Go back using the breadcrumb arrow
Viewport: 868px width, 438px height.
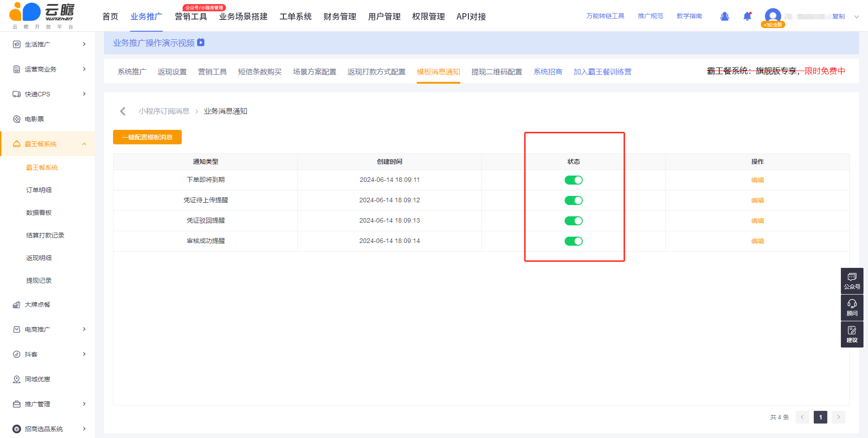coord(123,111)
